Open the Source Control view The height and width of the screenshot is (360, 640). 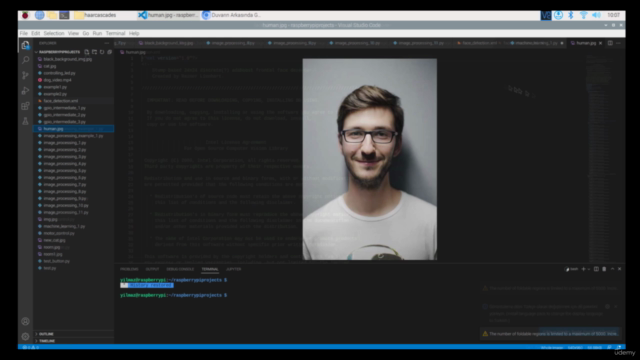tap(25, 75)
